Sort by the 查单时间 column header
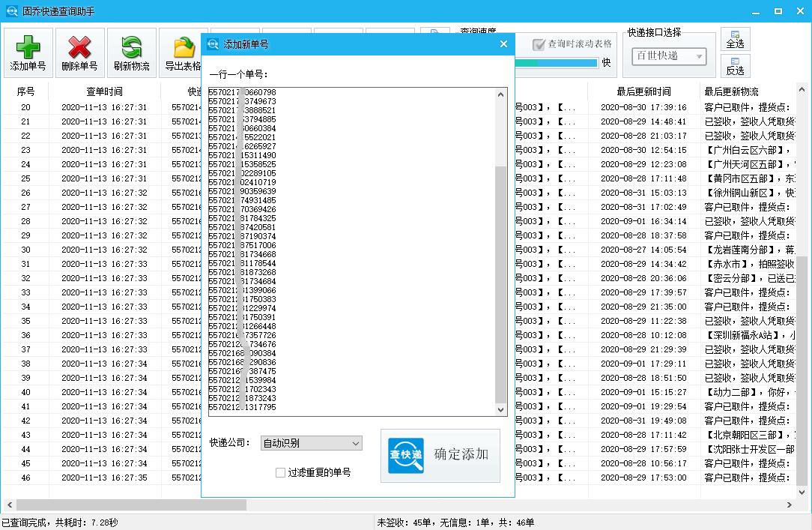Viewport: 812px width, 530px height. (x=104, y=91)
